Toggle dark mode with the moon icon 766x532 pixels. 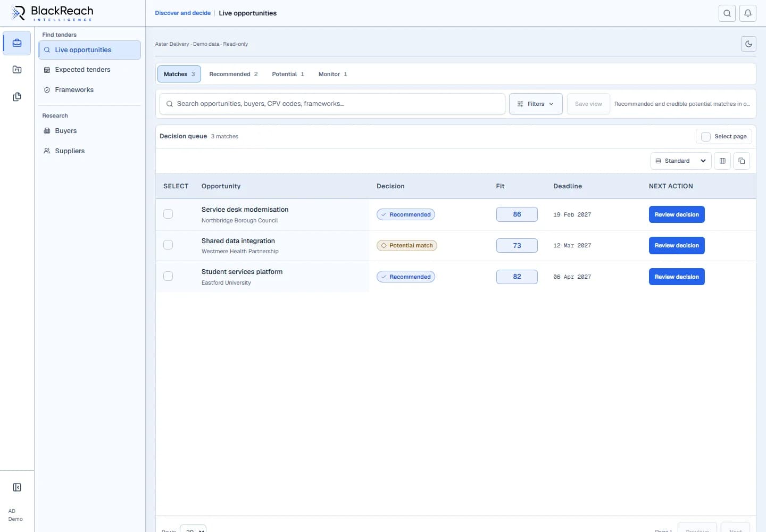(x=748, y=44)
